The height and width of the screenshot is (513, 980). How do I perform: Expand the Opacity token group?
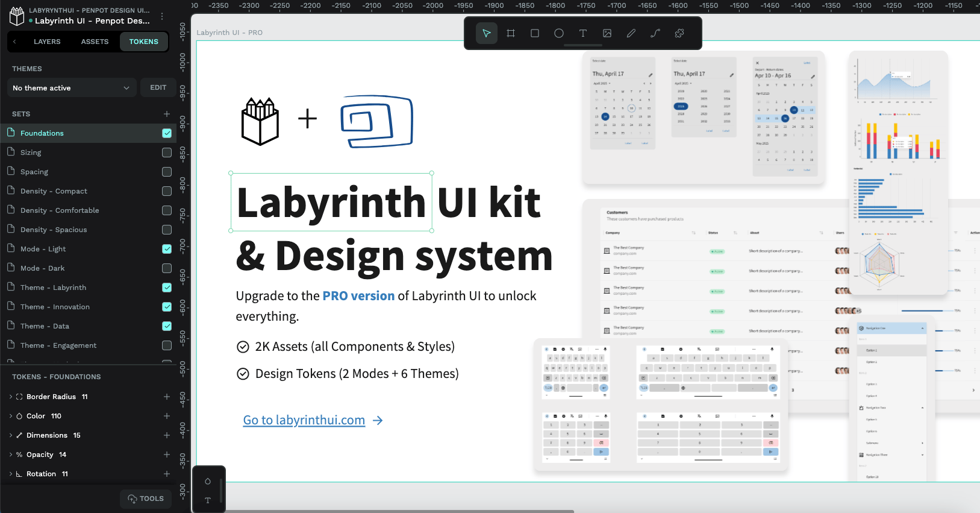(x=11, y=455)
